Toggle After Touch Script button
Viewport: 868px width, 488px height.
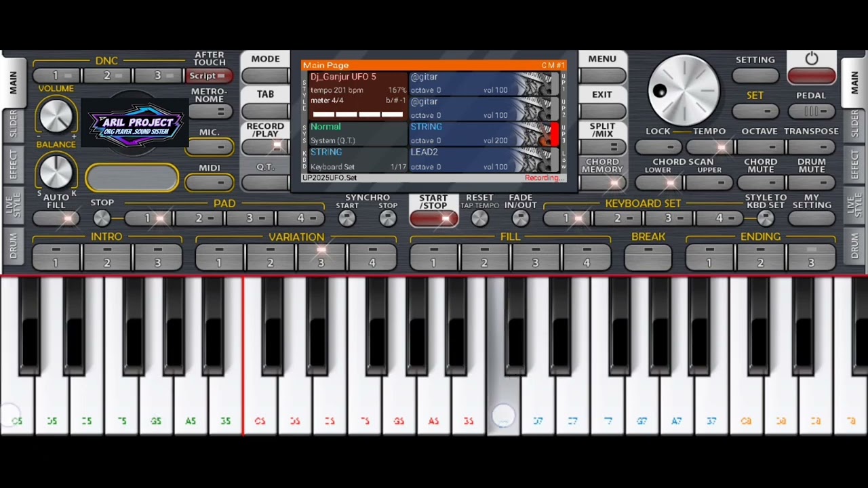pos(209,76)
